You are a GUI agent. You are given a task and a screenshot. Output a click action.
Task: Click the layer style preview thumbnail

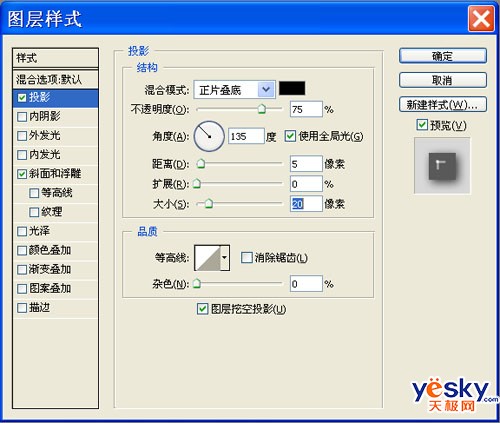[442, 166]
